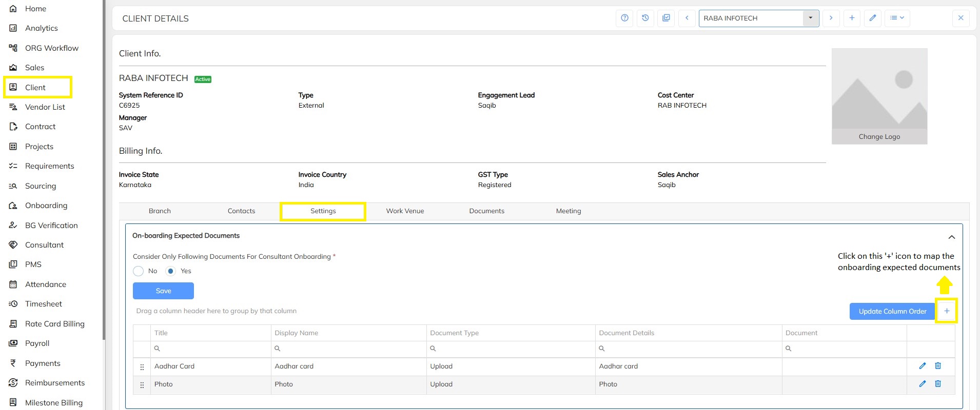Open the RABA INFOTECH client dropdown

click(810, 18)
